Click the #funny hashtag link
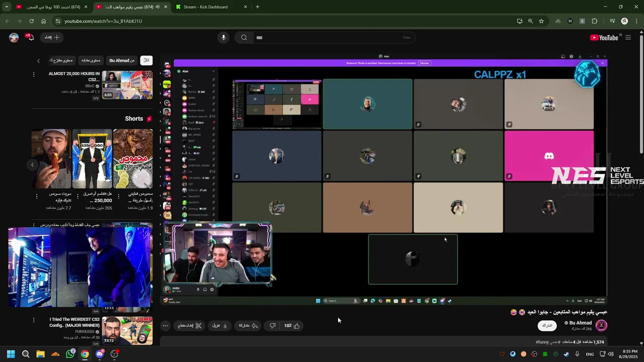644x362 pixels. click(x=542, y=342)
